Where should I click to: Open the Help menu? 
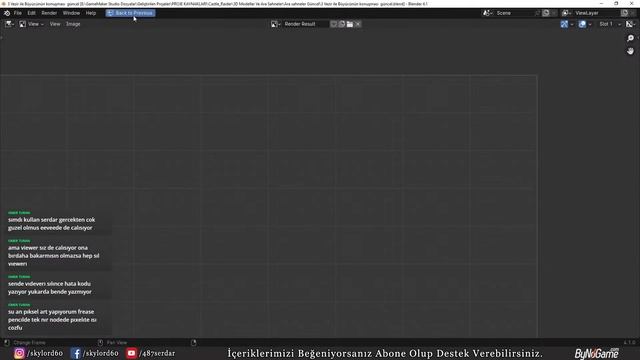[x=91, y=13]
